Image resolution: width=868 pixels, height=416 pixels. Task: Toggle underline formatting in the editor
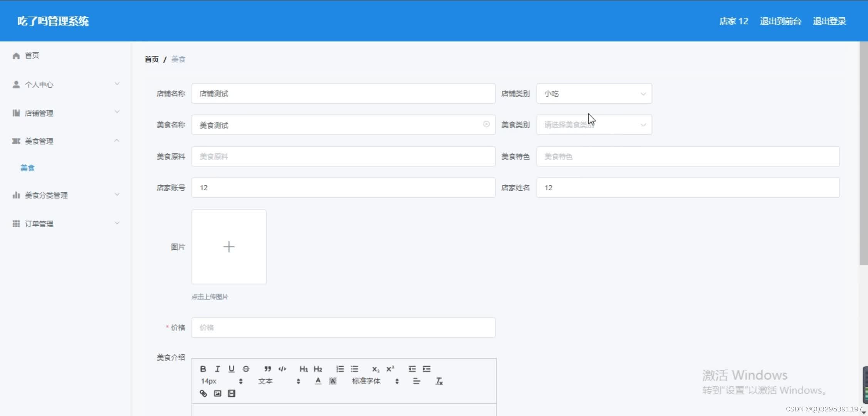(x=231, y=369)
